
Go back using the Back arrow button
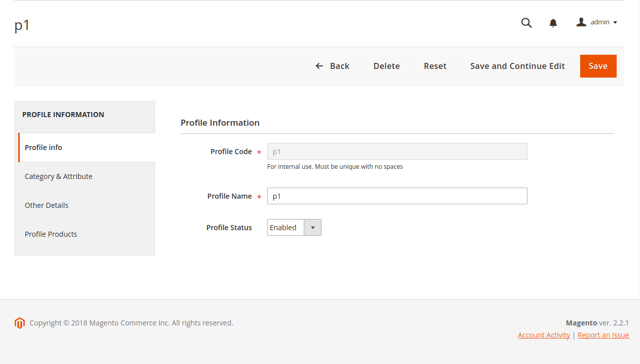[333, 66]
